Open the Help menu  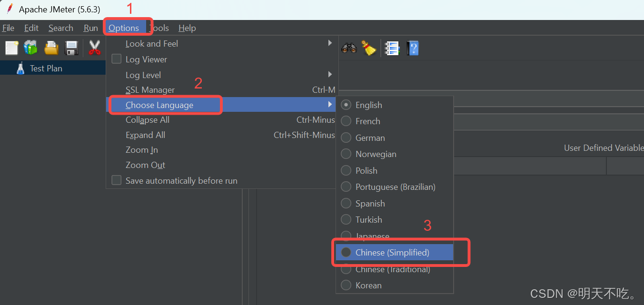187,28
